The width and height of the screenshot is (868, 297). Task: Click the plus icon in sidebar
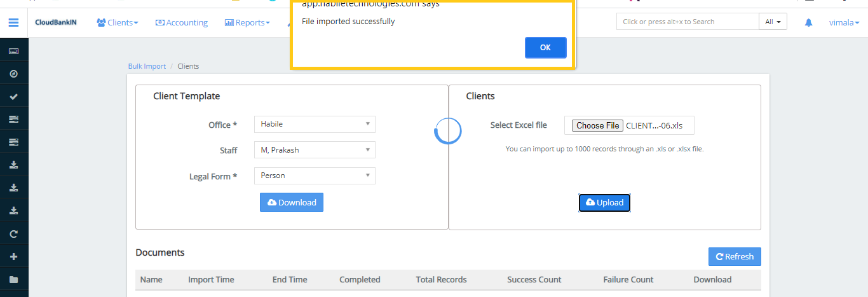(x=13, y=257)
